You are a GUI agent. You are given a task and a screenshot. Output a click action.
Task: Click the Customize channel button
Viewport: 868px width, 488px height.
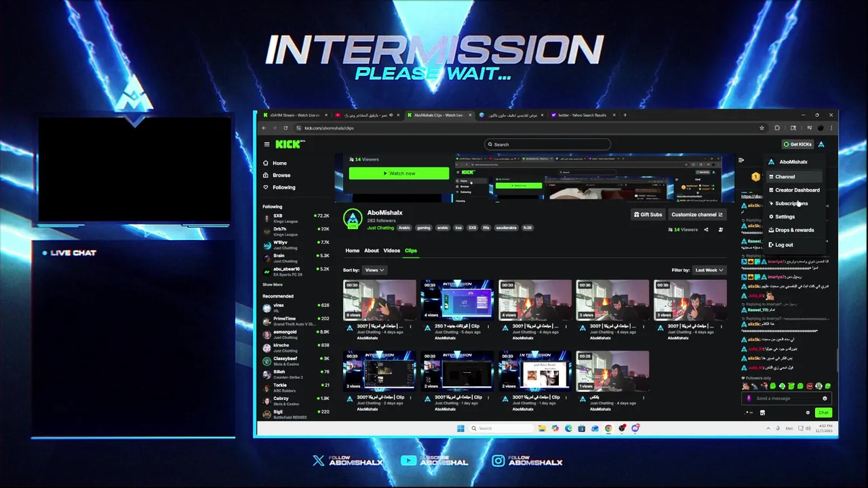click(x=696, y=215)
